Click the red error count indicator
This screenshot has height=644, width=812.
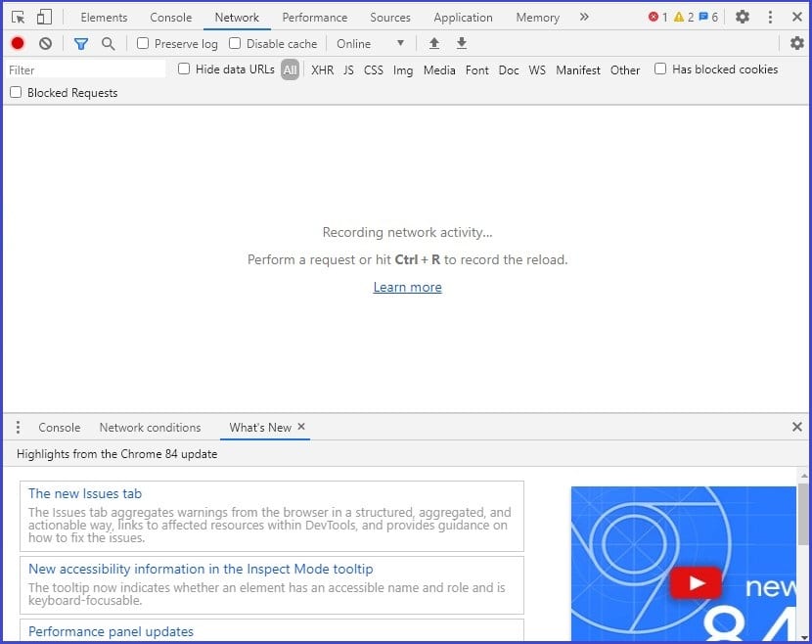657,17
